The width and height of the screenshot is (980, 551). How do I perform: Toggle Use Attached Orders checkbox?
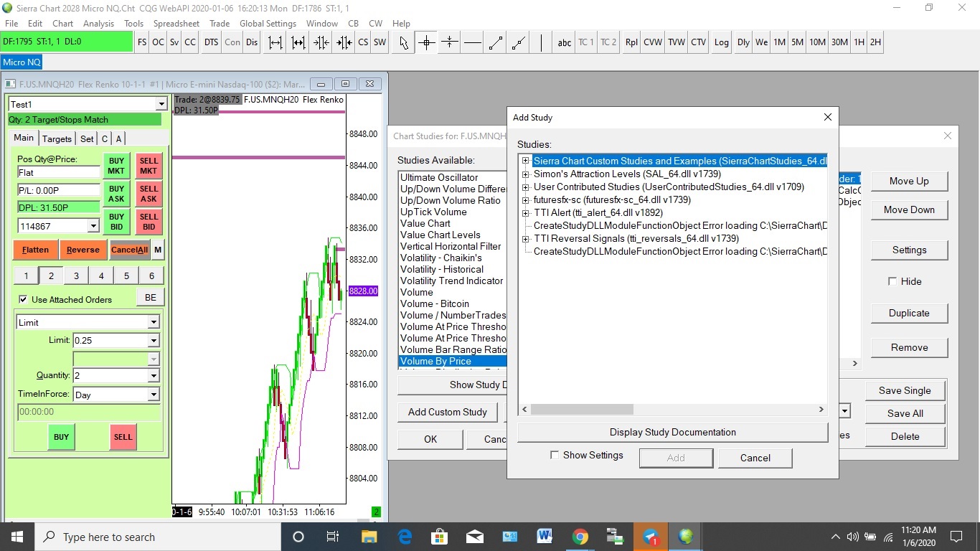23,299
